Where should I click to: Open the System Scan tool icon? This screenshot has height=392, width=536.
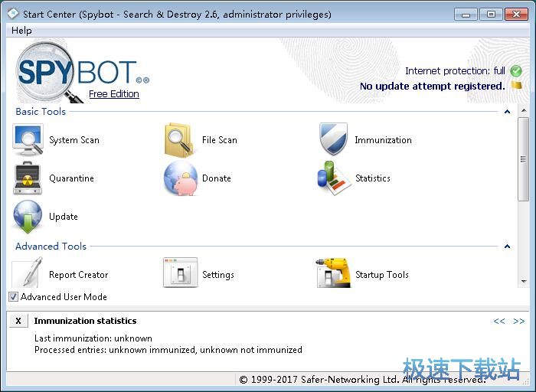click(28, 140)
